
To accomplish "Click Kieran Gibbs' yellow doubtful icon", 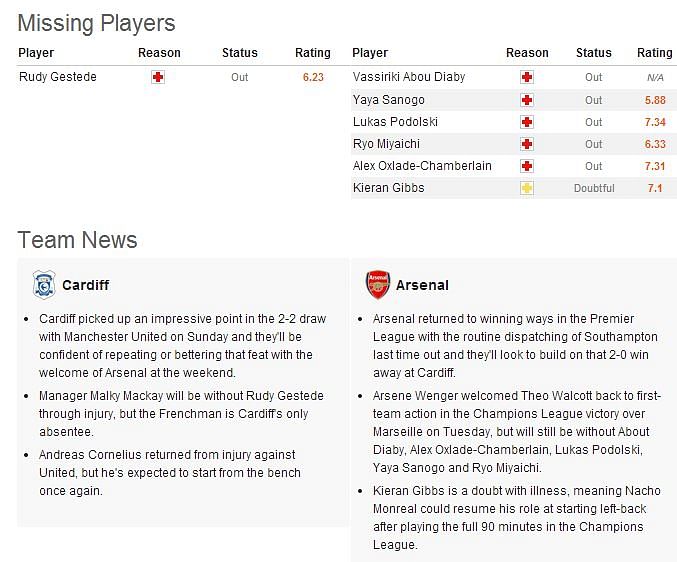I will coord(527,188).
